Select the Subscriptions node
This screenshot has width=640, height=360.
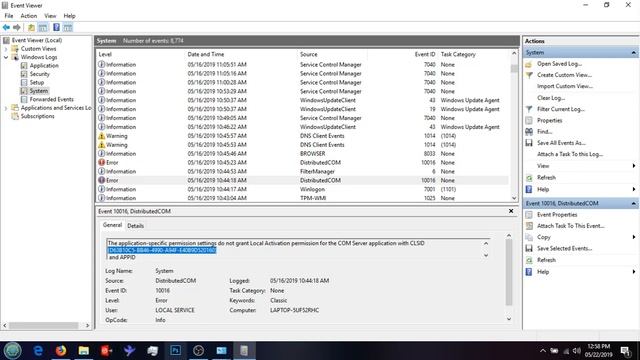[38, 116]
